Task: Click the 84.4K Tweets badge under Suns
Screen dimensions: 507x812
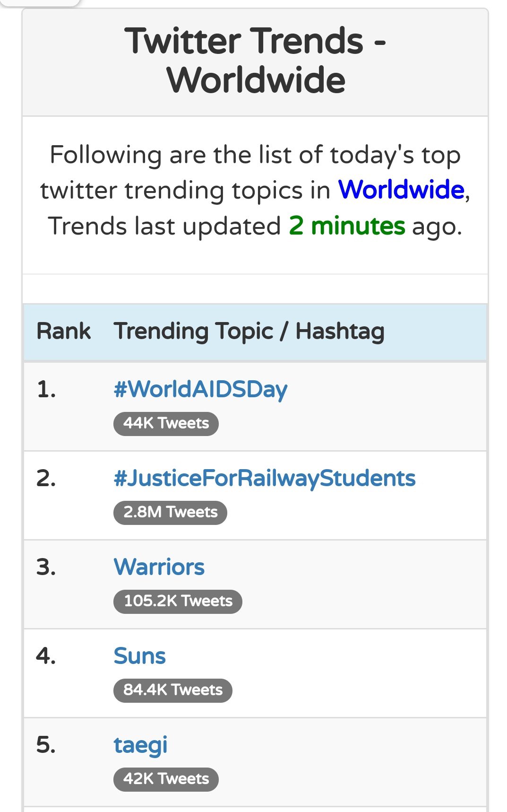Action: [x=172, y=690]
